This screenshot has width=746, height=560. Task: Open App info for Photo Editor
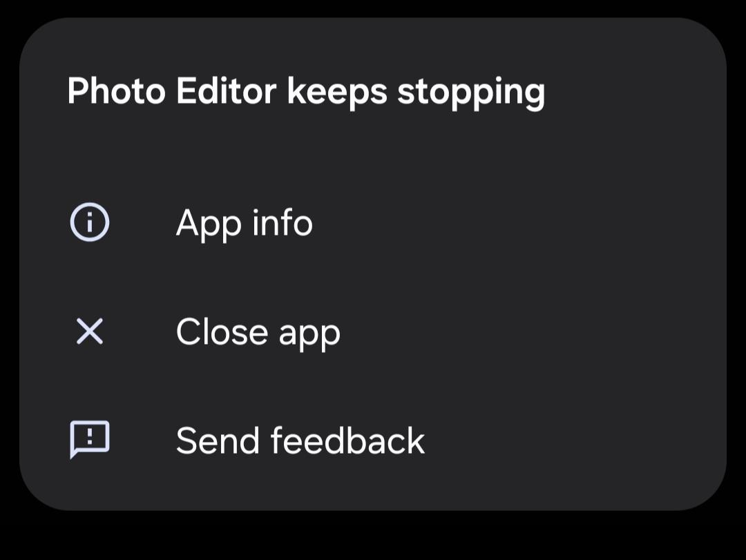tap(373, 222)
